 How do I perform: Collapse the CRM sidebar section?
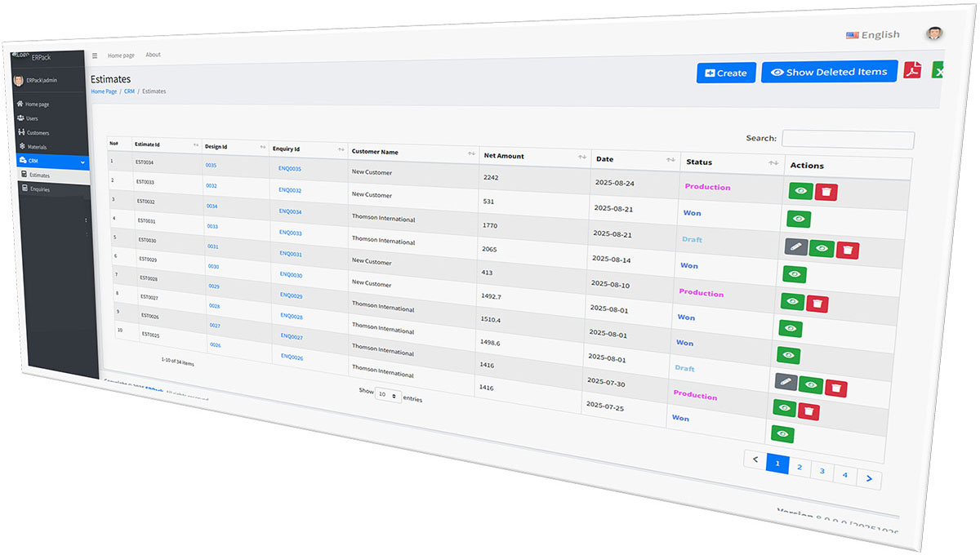pos(82,162)
